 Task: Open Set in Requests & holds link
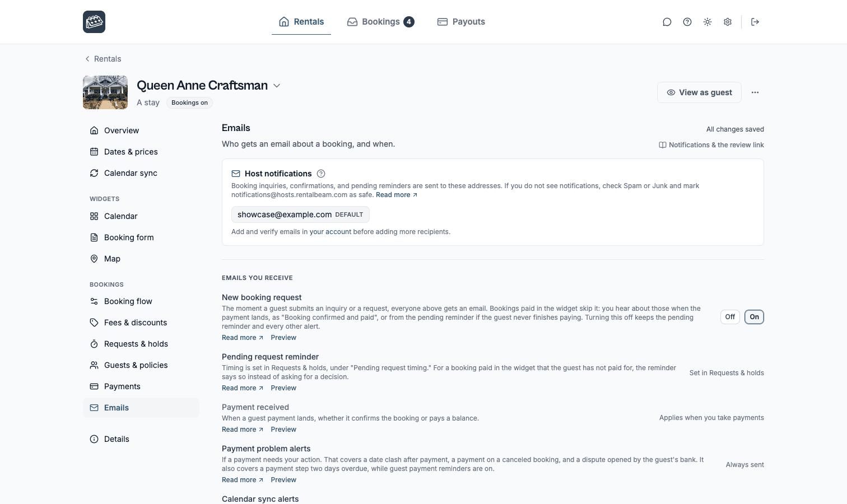727,373
